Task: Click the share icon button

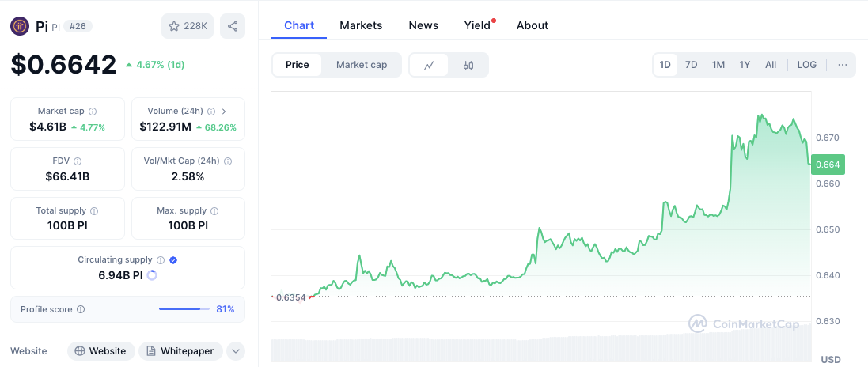Action: (x=233, y=26)
